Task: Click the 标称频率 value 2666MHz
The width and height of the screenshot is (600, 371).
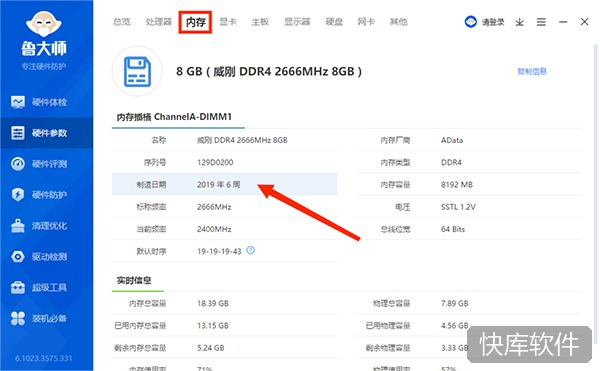Action: (x=214, y=207)
